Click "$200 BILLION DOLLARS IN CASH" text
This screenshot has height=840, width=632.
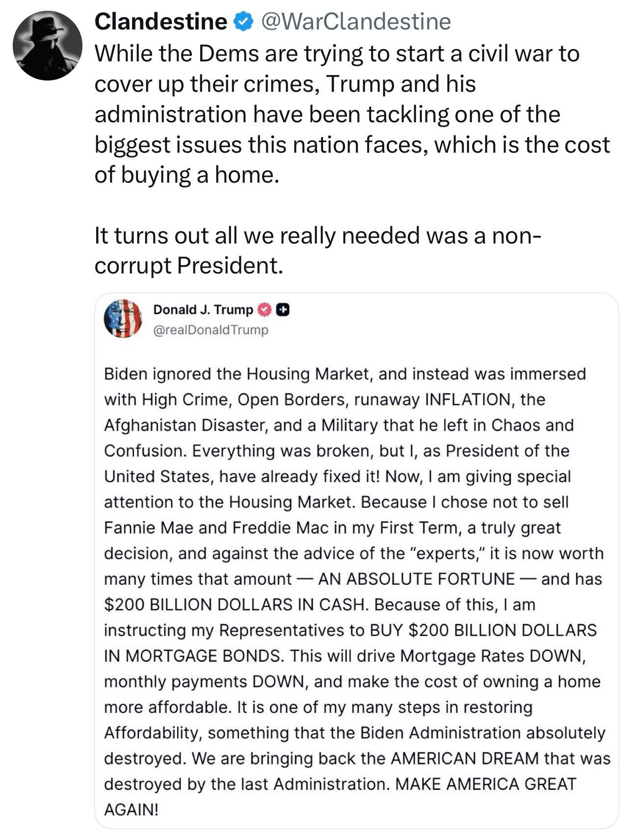(236, 604)
